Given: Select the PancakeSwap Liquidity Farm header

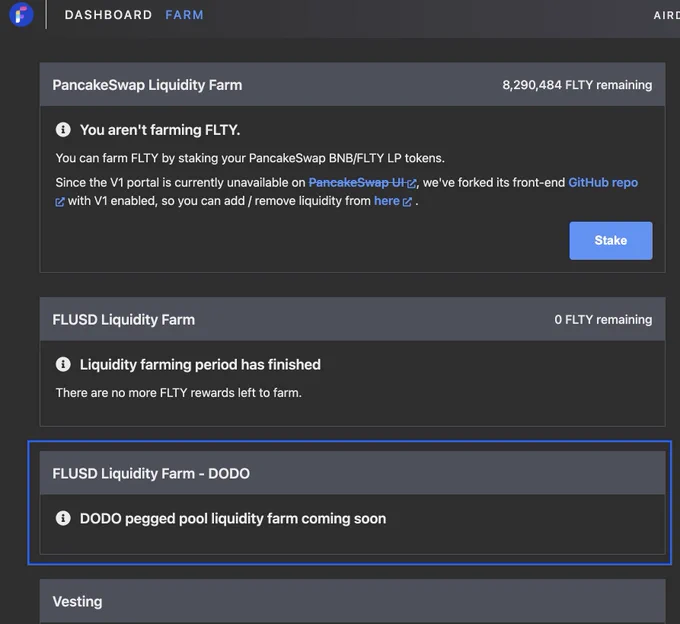Looking at the screenshot, I should [x=352, y=85].
